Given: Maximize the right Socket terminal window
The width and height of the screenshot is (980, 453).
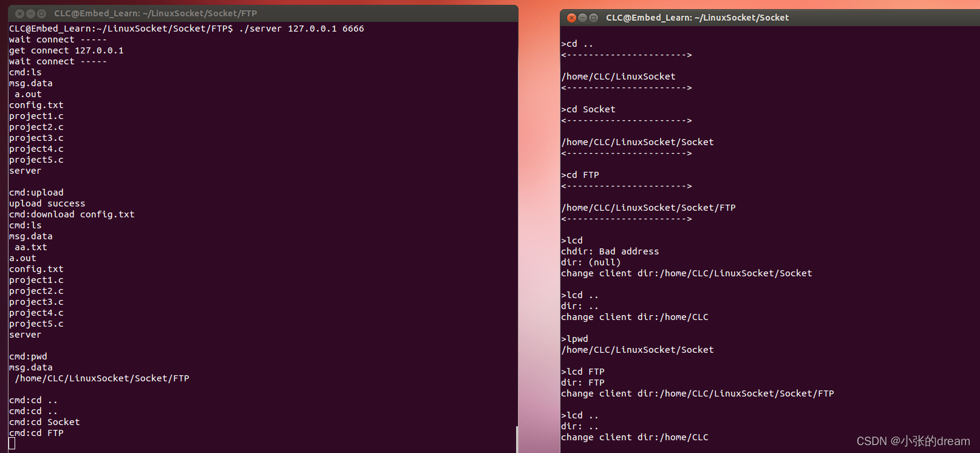Looking at the screenshot, I should click(593, 18).
